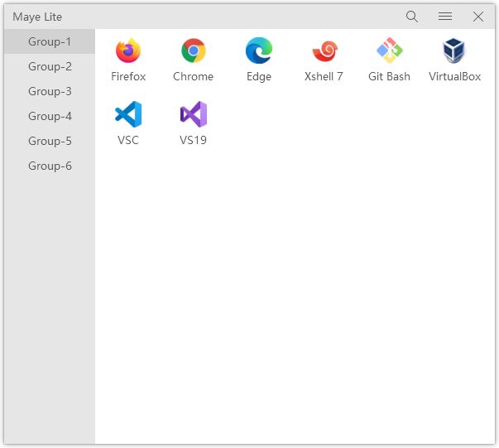Click the Maye Lite title text
499x448 pixels.
[37, 17]
